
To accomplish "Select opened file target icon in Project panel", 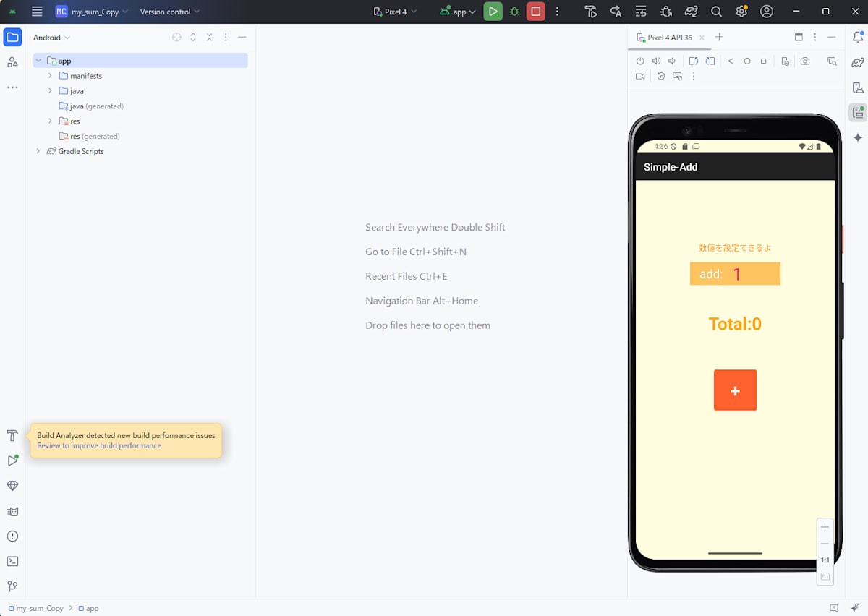I will [x=176, y=37].
